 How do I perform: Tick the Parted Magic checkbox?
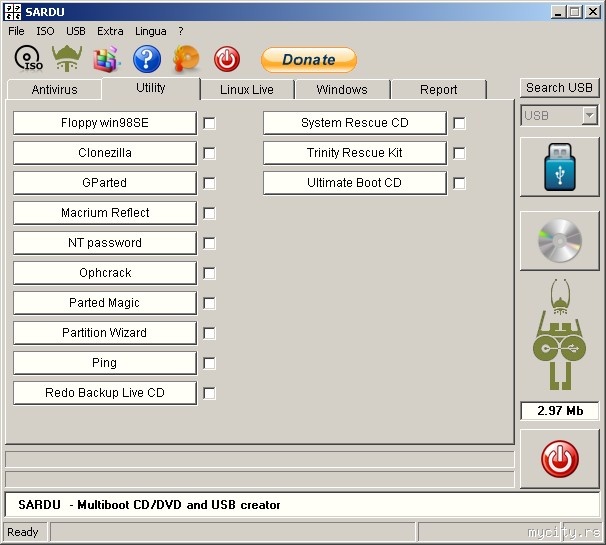pos(209,303)
